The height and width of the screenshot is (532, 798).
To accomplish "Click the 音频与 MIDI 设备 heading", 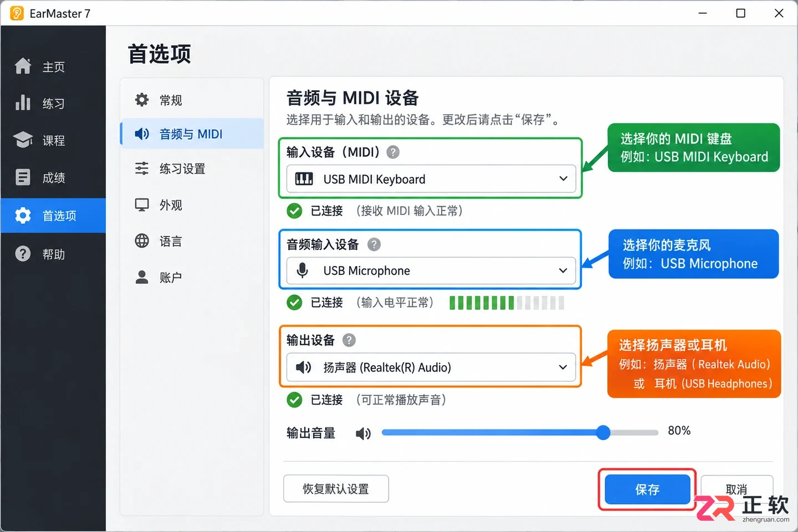I will (352, 98).
